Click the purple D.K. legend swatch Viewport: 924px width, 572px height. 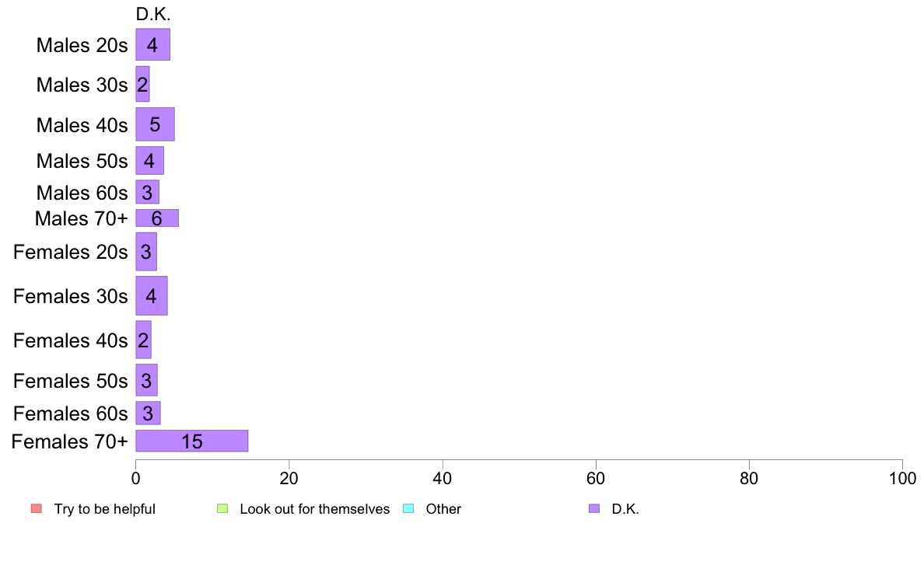click(x=594, y=508)
